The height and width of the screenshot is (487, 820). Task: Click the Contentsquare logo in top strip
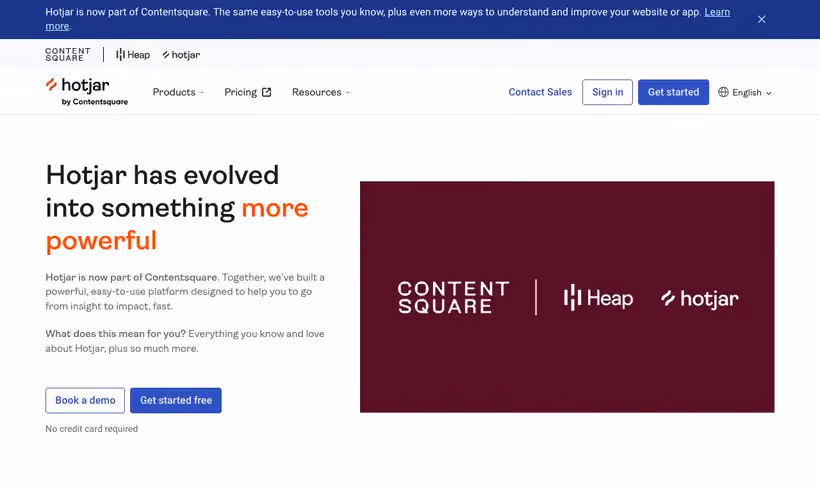(67, 54)
